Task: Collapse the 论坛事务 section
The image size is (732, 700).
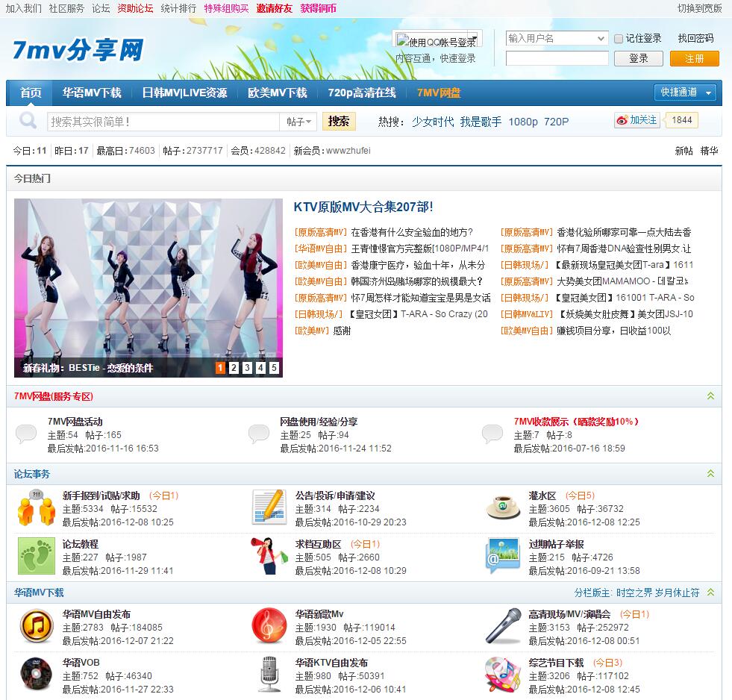Action: [710, 473]
